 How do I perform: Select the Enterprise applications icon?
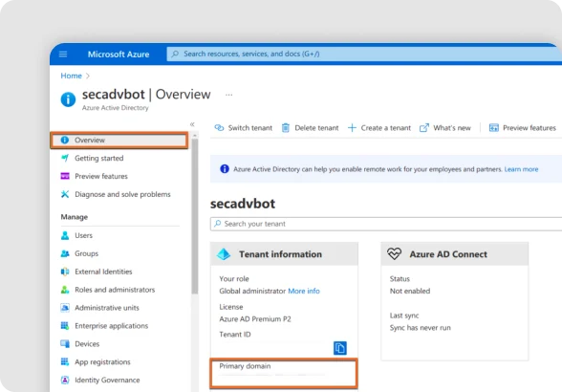[65, 326]
